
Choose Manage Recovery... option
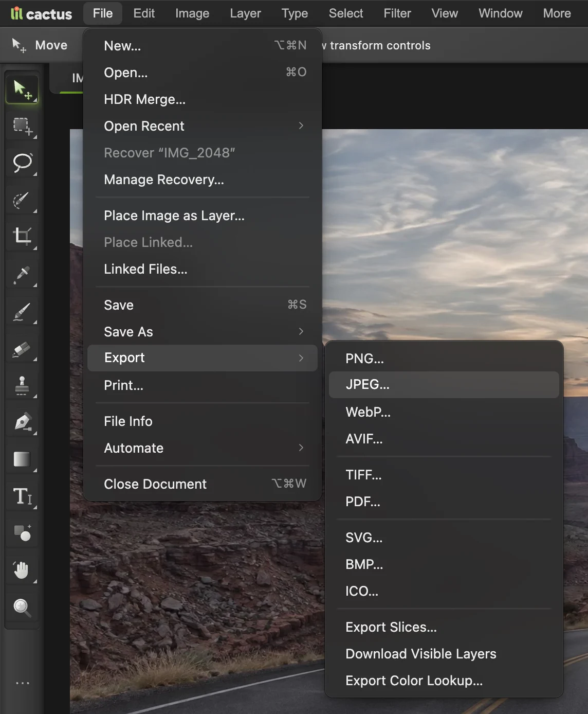pos(203,180)
